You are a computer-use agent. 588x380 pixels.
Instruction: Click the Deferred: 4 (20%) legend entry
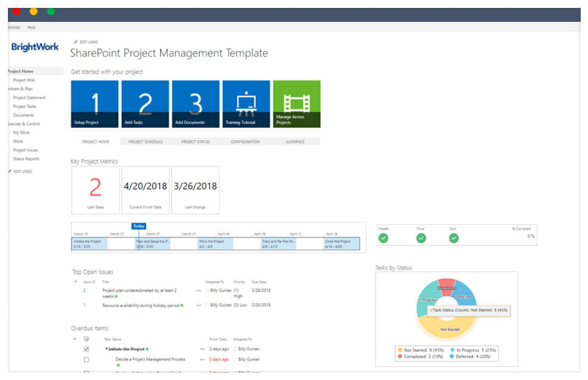coord(470,356)
